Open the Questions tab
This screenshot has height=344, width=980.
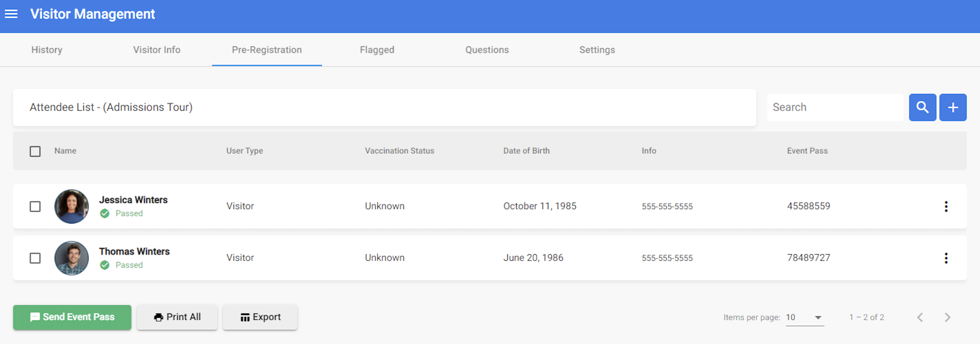click(487, 50)
